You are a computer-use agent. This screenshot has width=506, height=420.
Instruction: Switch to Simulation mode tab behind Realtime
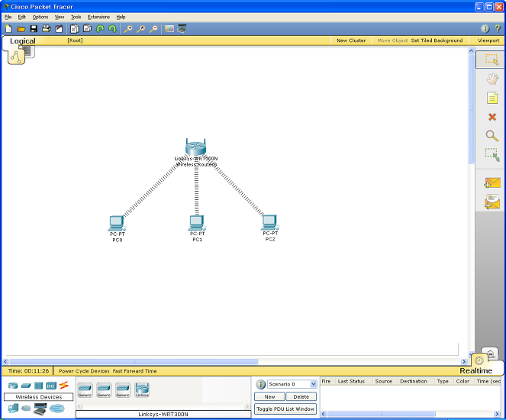[x=491, y=353]
